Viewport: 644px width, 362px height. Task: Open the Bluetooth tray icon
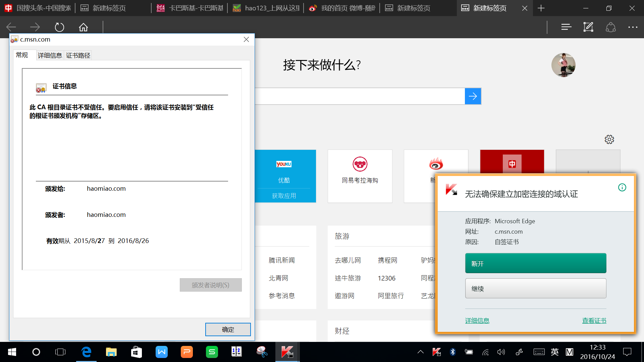pos(453,352)
